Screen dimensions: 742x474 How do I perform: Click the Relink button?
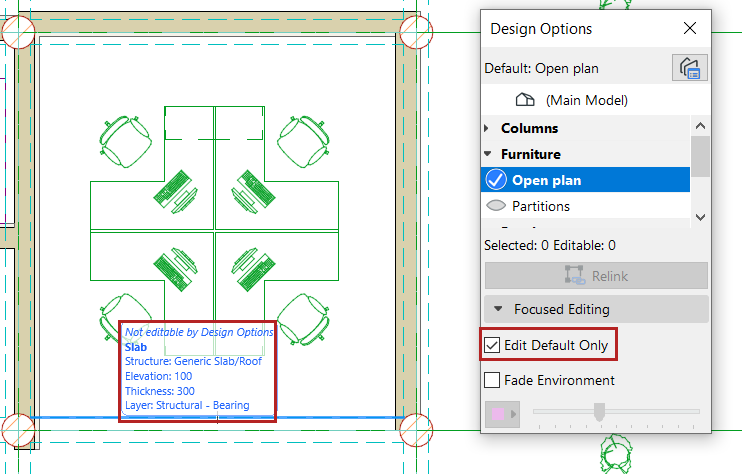(x=596, y=276)
